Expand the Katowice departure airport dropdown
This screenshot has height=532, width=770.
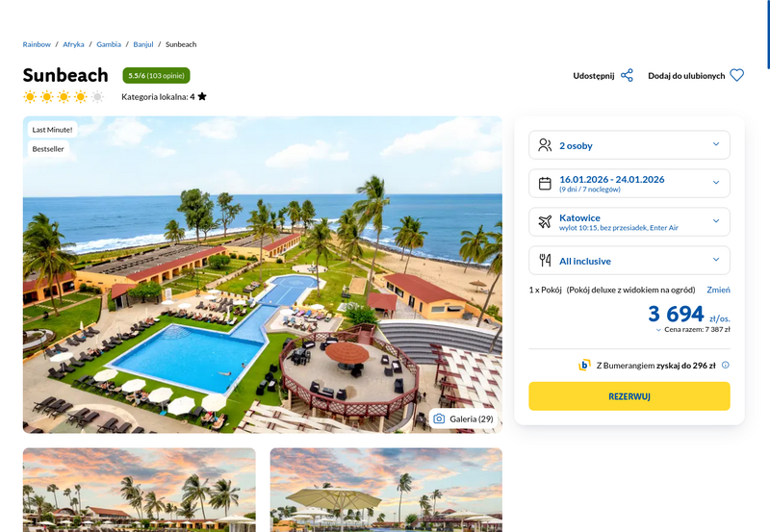[x=629, y=222]
